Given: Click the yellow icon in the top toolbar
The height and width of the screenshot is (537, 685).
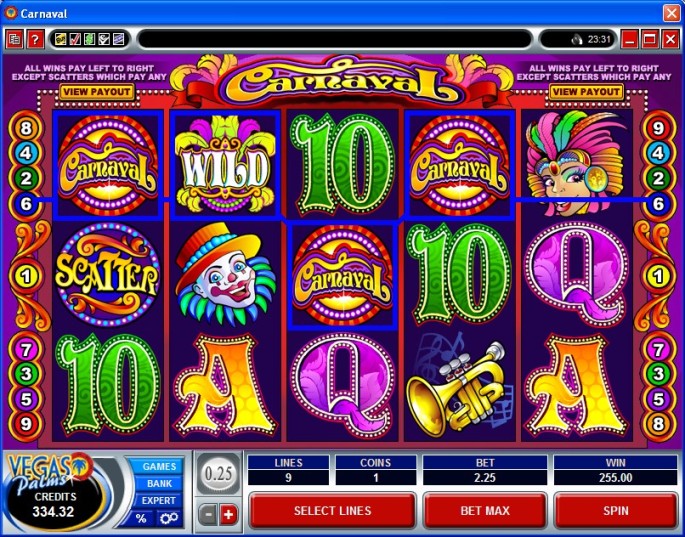Looking at the screenshot, I should click(60, 39).
